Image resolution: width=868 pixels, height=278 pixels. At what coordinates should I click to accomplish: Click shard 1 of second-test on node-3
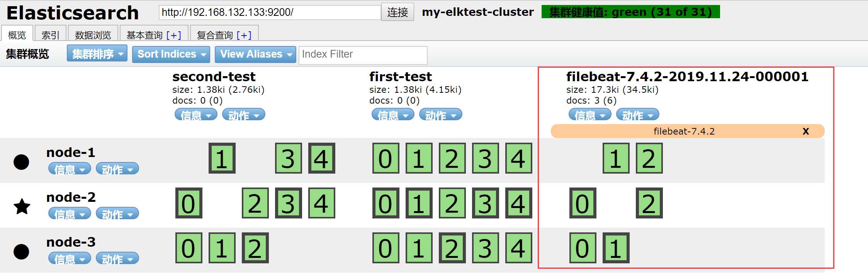click(x=222, y=248)
